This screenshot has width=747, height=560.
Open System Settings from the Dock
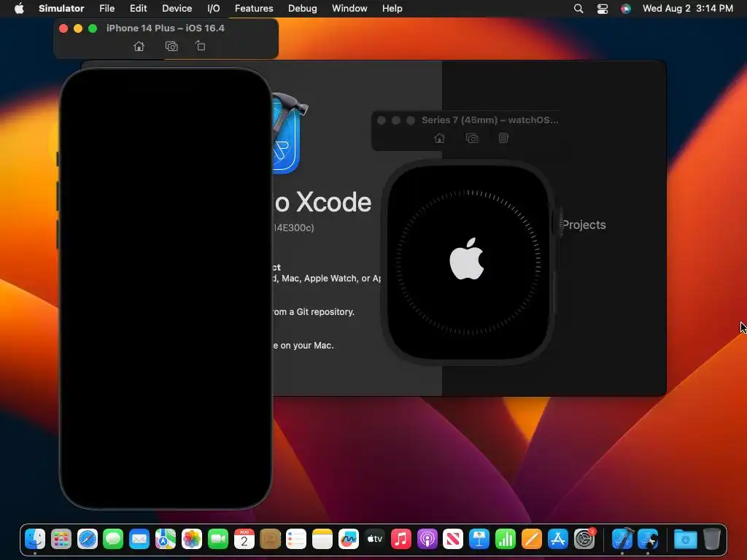584,539
